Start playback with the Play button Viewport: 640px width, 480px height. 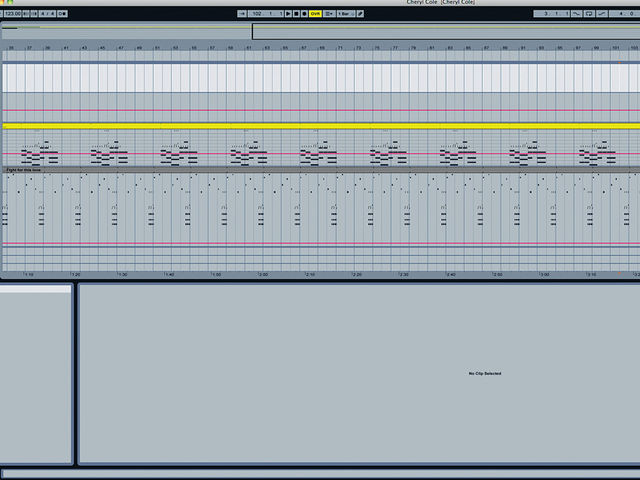[288, 13]
